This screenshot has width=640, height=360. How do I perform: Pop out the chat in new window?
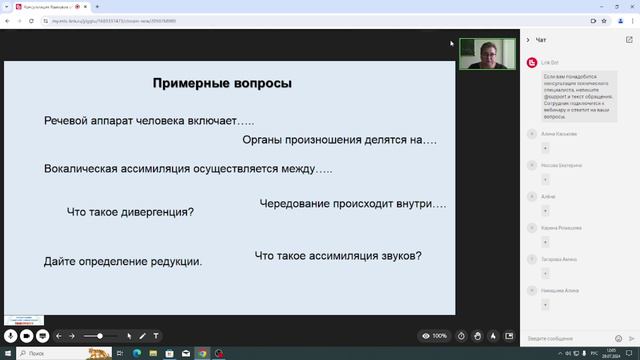tap(629, 40)
